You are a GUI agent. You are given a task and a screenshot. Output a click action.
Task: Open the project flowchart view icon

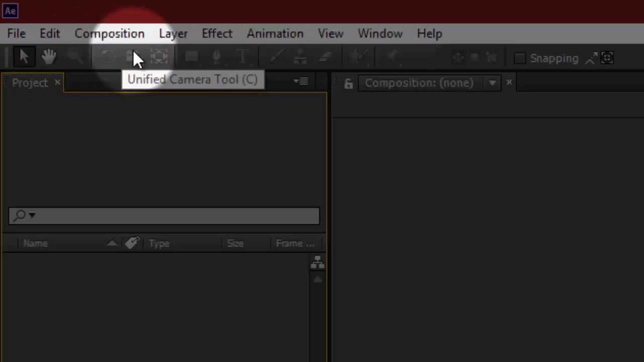317,262
